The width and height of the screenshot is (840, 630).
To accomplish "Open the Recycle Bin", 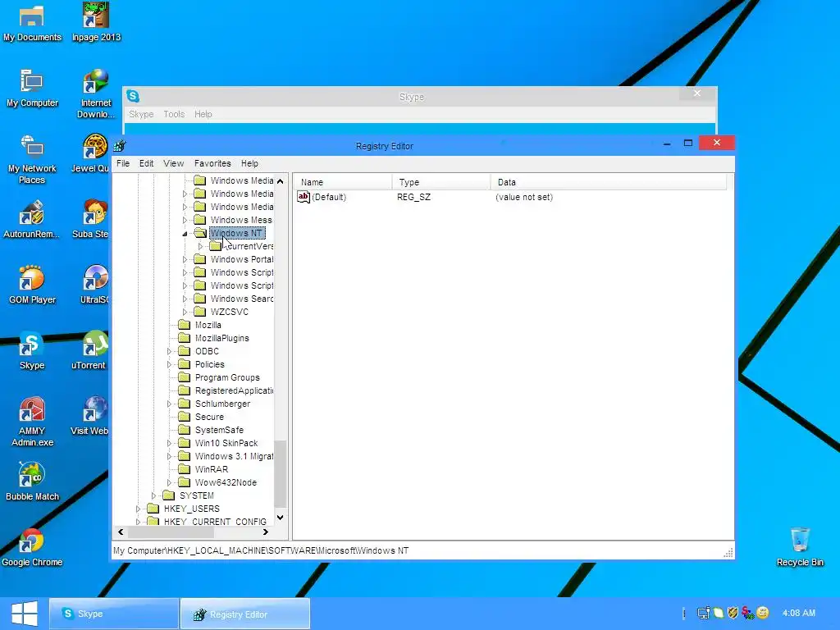I will [800, 547].
